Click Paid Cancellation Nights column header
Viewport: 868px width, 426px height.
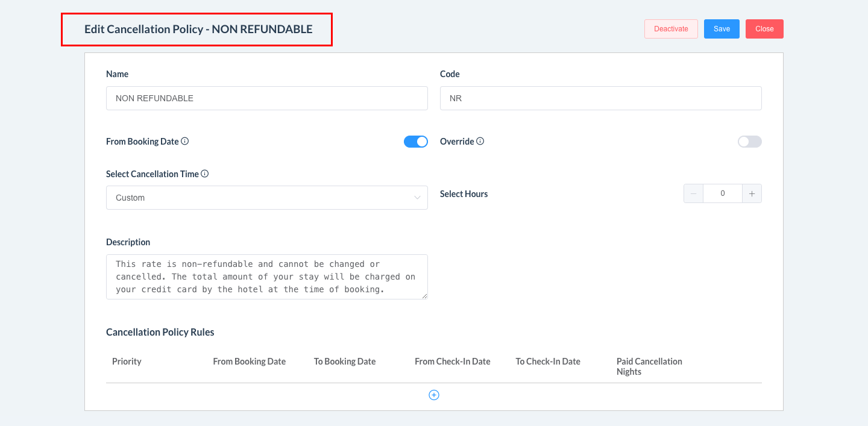click(649, 366)
